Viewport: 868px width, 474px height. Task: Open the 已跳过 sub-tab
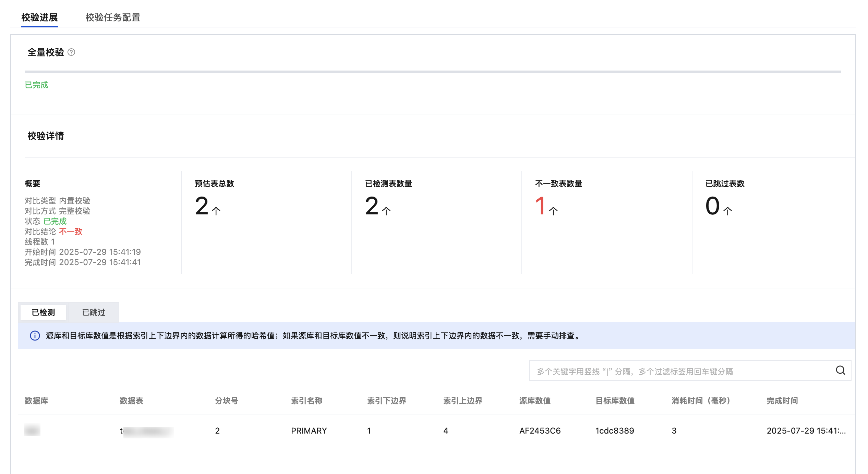pyautogui.click(x=94, y=312)
